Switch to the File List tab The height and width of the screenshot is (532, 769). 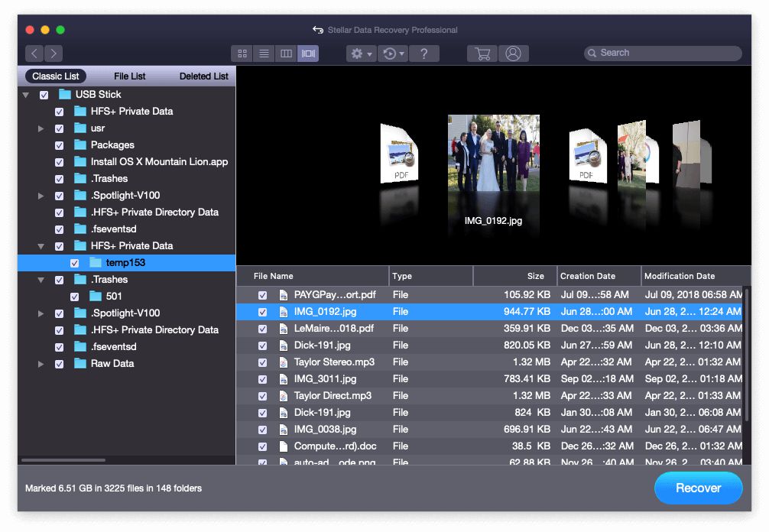(x=130, y=76)
